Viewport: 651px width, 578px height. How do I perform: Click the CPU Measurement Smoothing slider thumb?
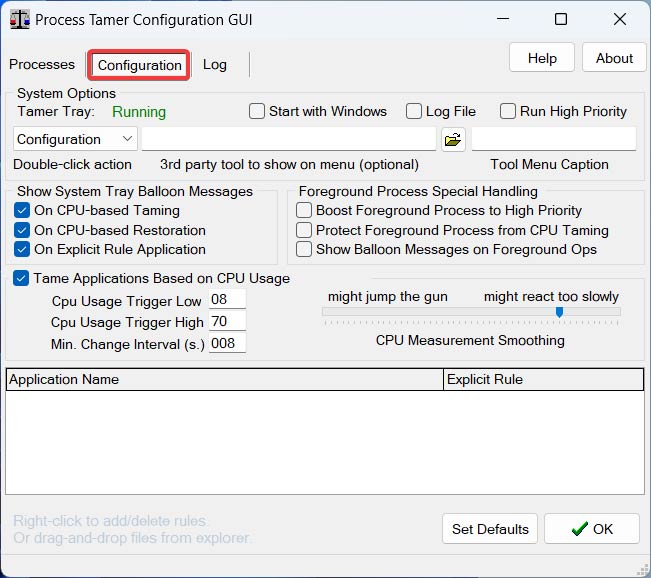tap(559, 312)
